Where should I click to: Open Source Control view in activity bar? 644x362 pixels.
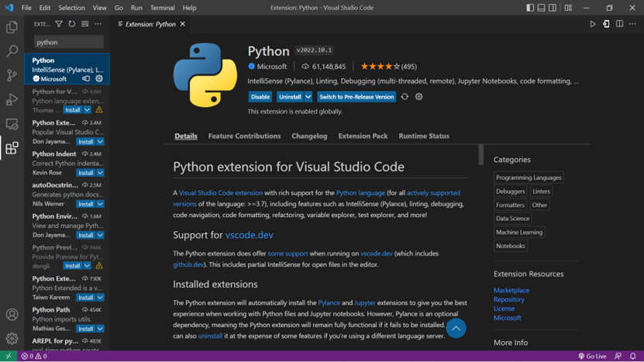pyautogui.click(x=12, y=75)
